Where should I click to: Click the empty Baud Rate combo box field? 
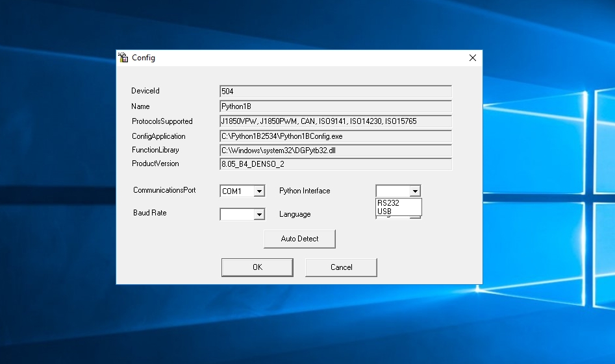[x=236, y=214]
